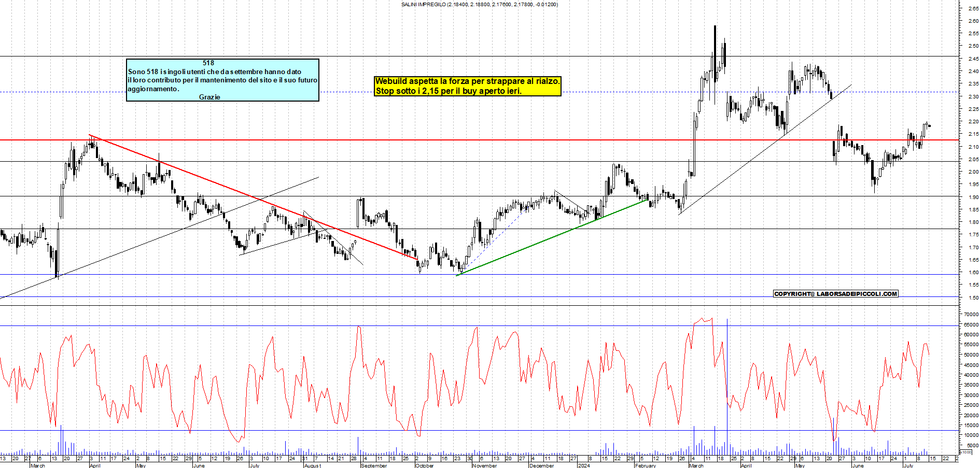Click the December month label

click(541, 465)
